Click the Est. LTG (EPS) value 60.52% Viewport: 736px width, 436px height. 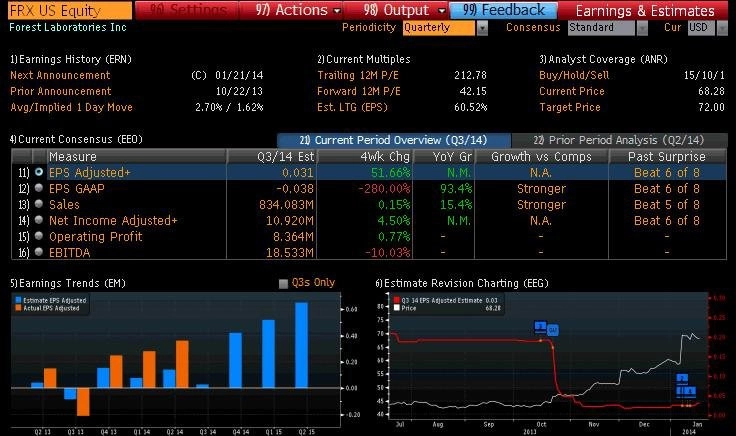coord(470,107)
